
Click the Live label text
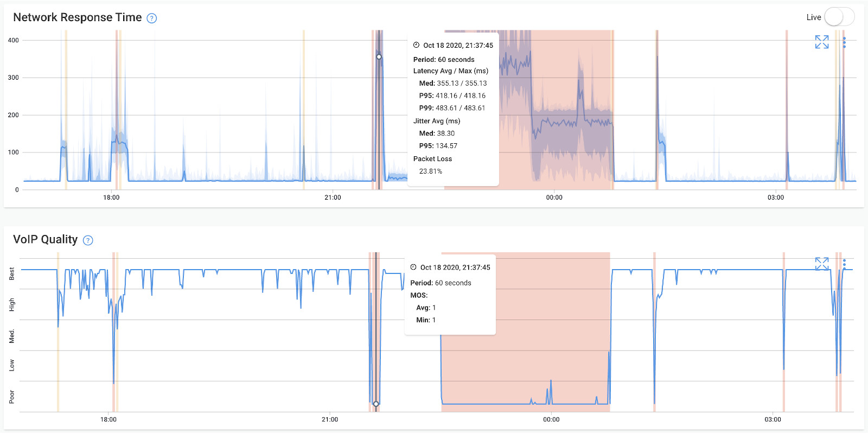coord(813,17)
